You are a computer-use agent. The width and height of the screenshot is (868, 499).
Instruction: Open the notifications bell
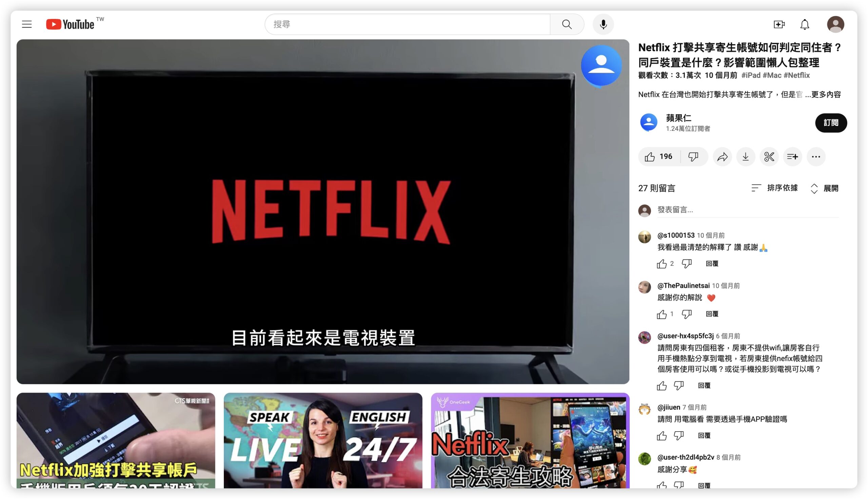tap(805, 24)
